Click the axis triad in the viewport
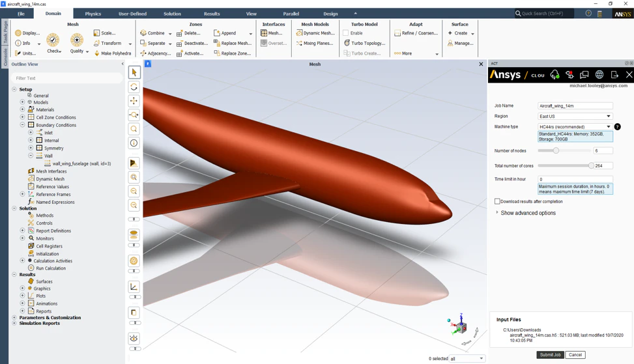 [x=460, y=326]
